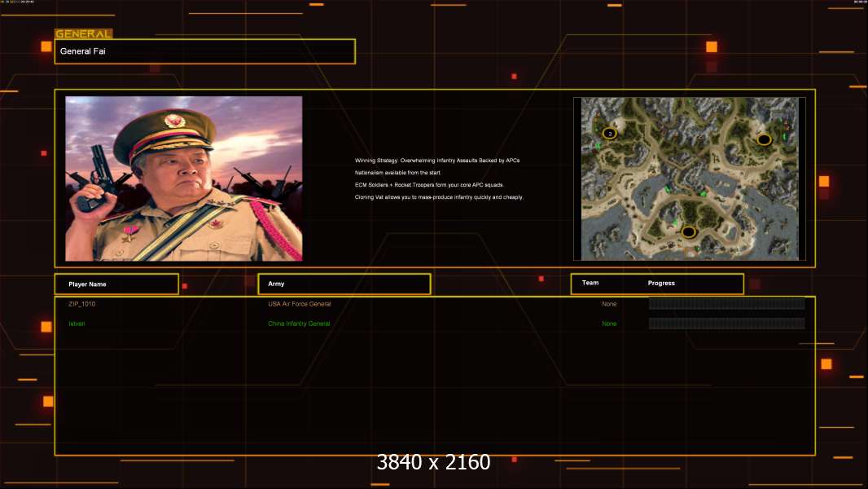Click the start position marker numbered 2 on minimap
The width and height of the screenshot is (868, 489).
[610, 134]
